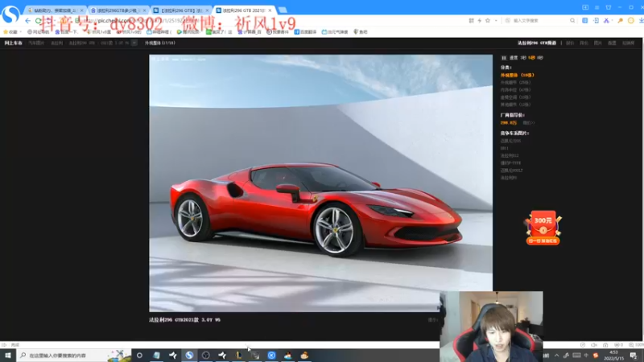Select the 外观细节 category
This screenshot has width=644, height=362.
[515, 83]
